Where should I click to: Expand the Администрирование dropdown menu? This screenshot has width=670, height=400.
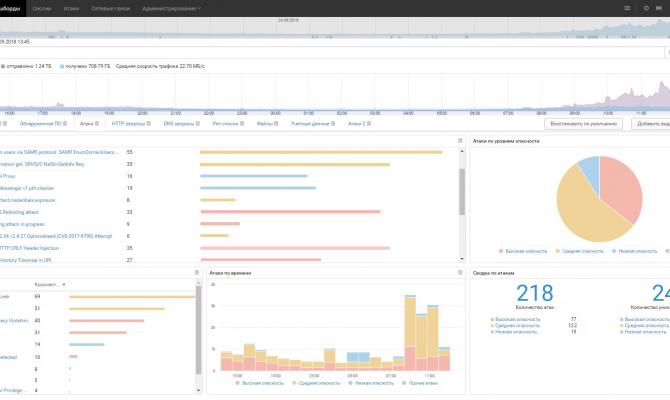point(171,9)
